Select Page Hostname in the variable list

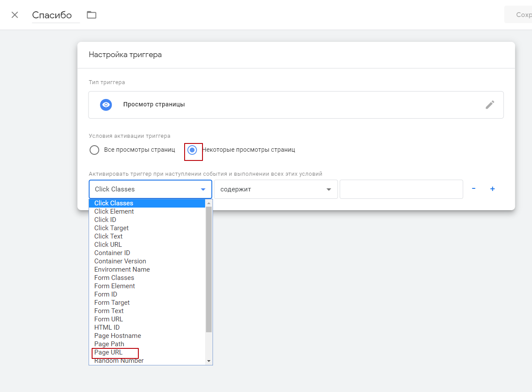117,336
